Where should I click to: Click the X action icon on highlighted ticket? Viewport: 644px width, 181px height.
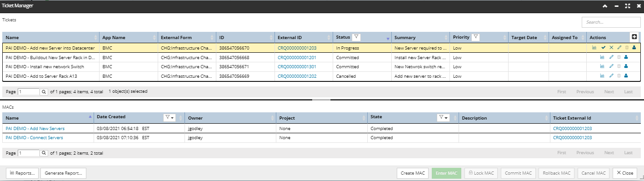click(611, 47)
